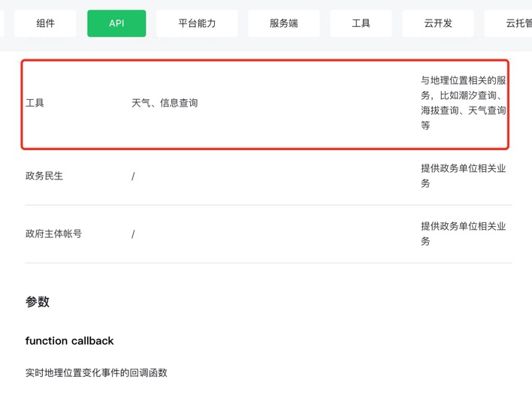Viewport: 532px width, 398px height.
Task: Select the 政府主体帐号 table row label
Action: (53, 234)
